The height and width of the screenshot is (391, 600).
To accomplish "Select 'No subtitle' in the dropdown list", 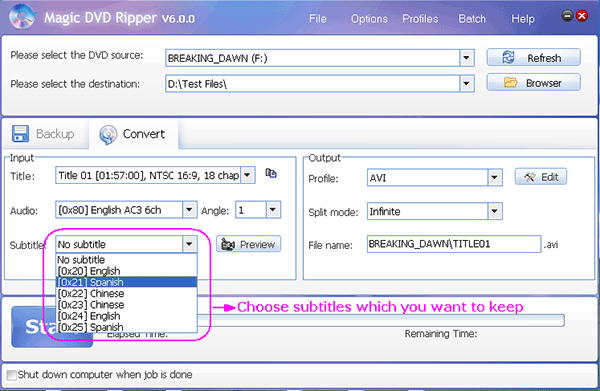I will [127, 260].
